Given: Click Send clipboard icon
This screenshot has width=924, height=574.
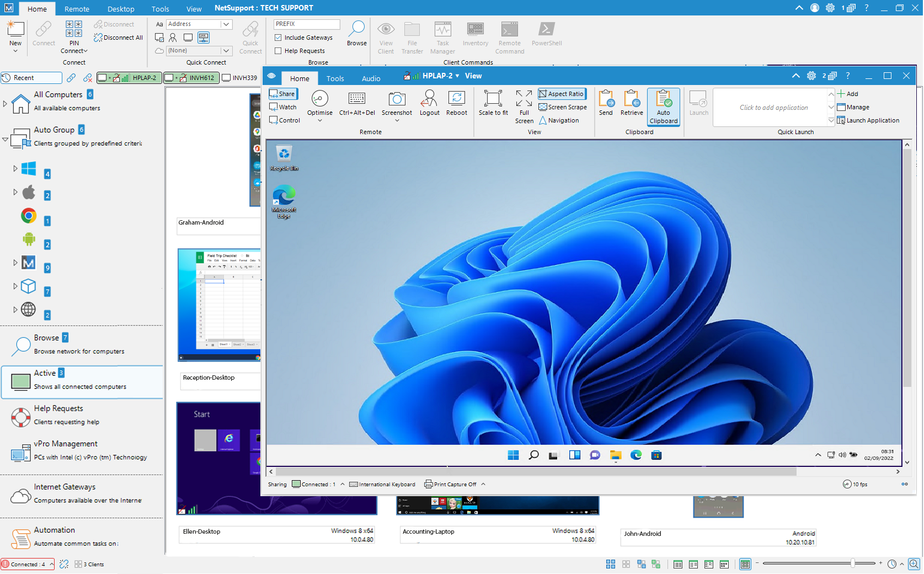Looking at the screenshot, I should (x=606, y=99).
